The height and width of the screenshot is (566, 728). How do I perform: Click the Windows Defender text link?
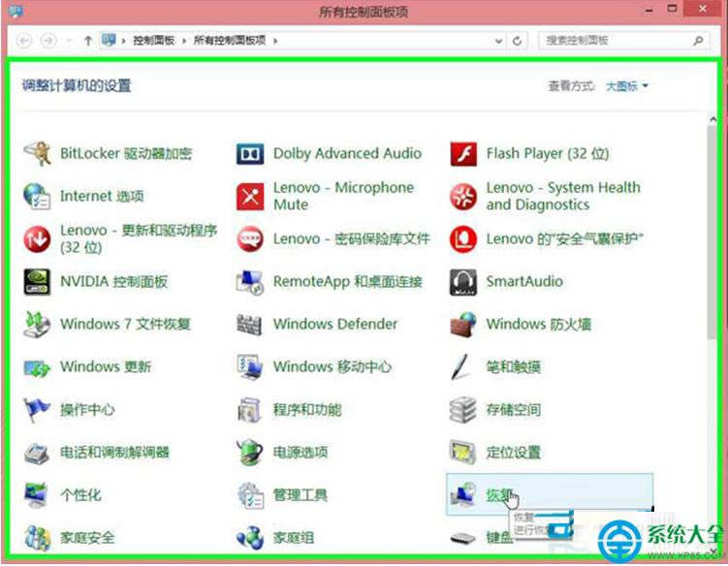(335, 324)
